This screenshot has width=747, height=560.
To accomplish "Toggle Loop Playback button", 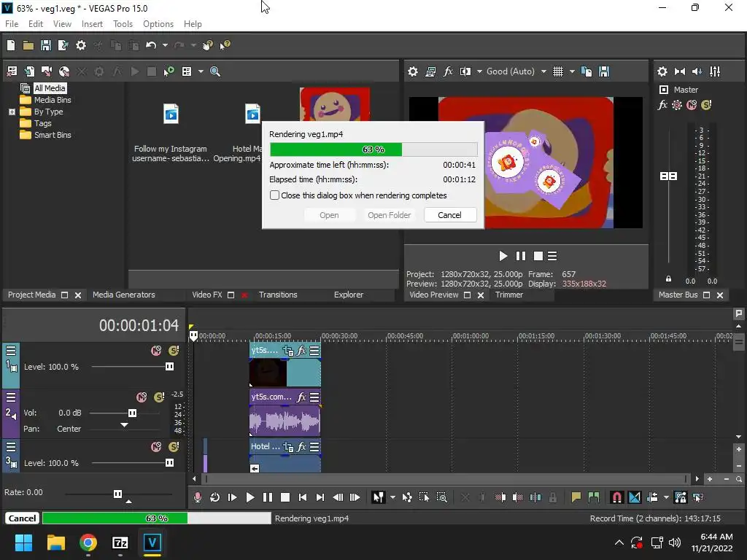I will [x=215, y=497].
